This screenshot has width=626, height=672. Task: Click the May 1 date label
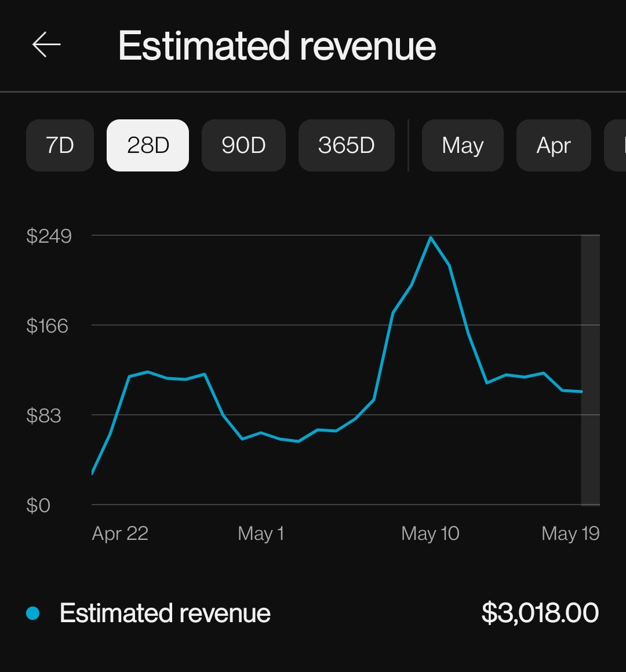click(261, 534)
